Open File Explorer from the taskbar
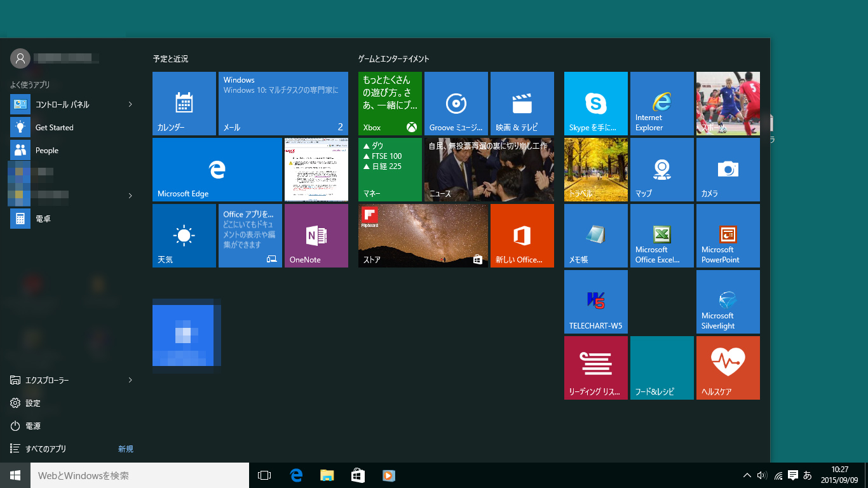The width and height of the screenshot is (868, 488). click(x=327, y=475)
